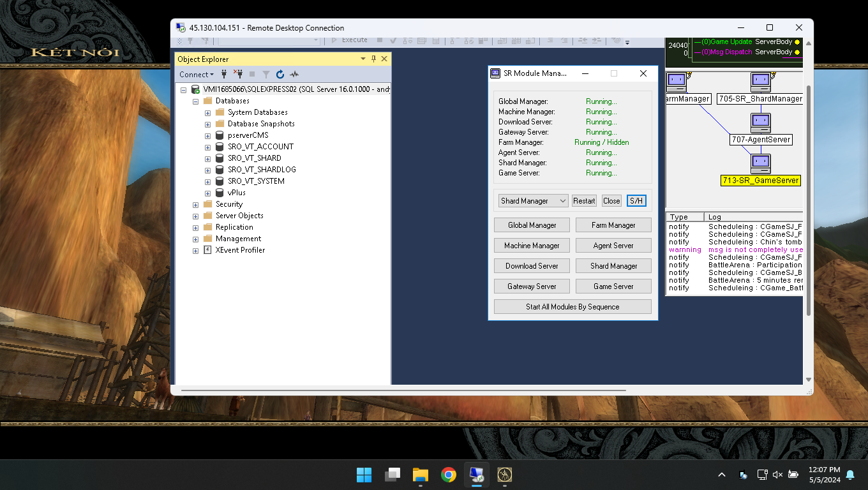Click the S/H show-hide button
The width and height of the screenshot is (868, 490).
[x=636, y=200]
